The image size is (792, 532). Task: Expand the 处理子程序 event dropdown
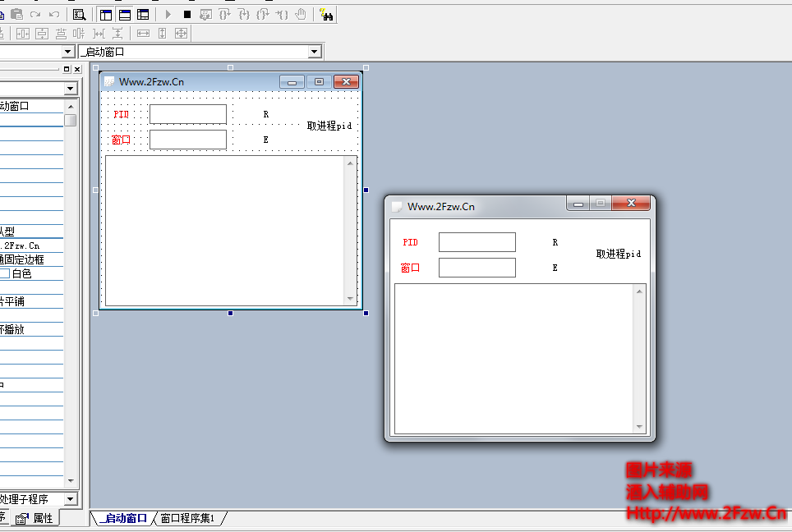click(70, 499)
